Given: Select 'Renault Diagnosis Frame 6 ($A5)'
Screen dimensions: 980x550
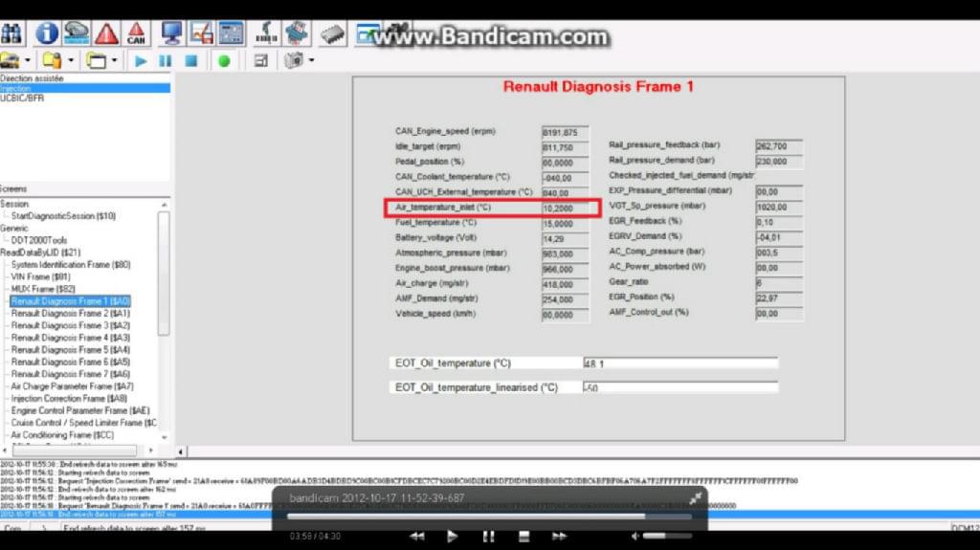Looking at the screenshot, I should (x=71, y=362).
